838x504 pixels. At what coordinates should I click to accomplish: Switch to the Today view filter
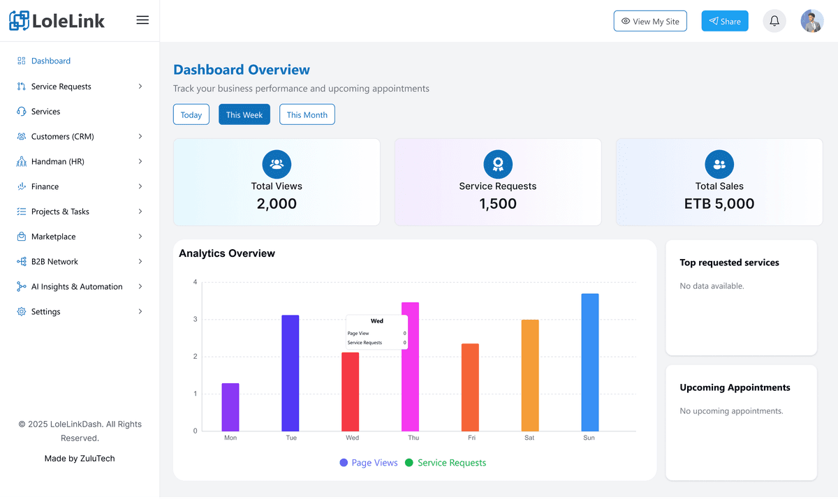pos(191,114)
